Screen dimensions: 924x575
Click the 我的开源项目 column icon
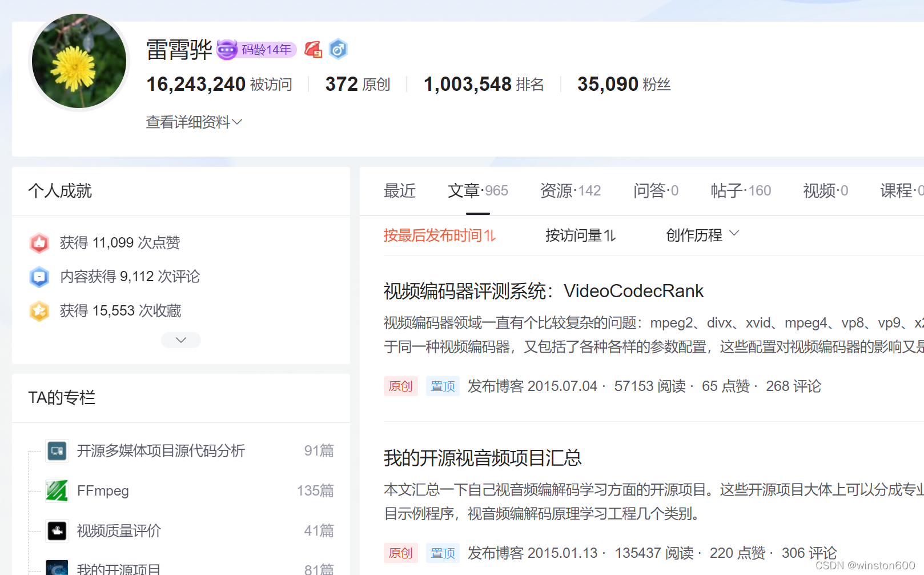point(57,568)
